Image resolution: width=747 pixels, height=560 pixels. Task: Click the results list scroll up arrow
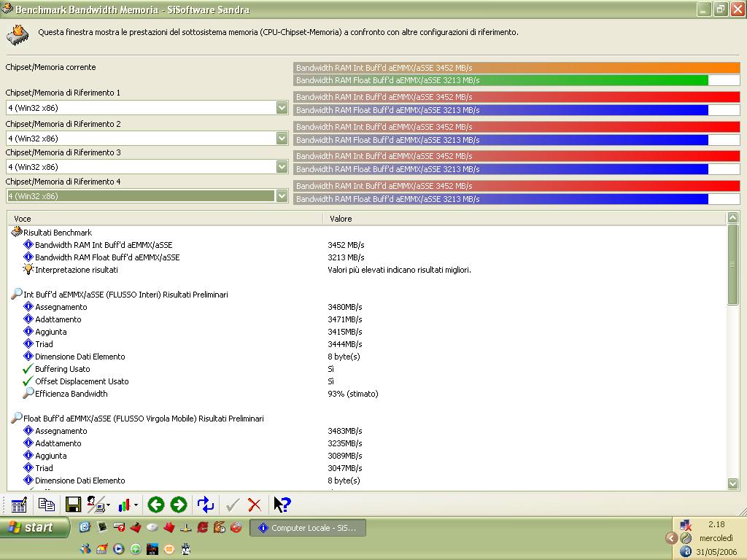tap(732, 217)
